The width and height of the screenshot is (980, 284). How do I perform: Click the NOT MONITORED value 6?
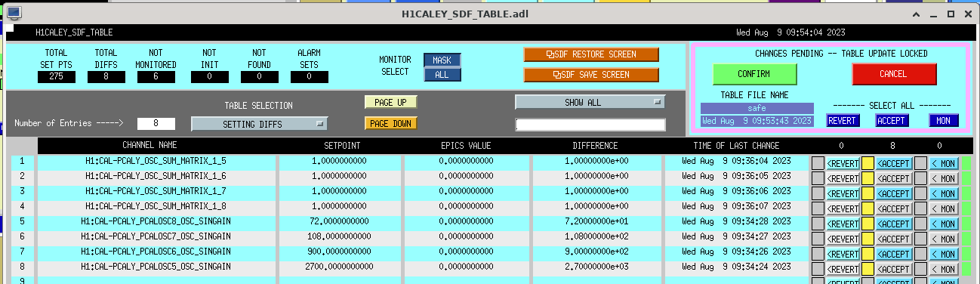coord(156,76)
